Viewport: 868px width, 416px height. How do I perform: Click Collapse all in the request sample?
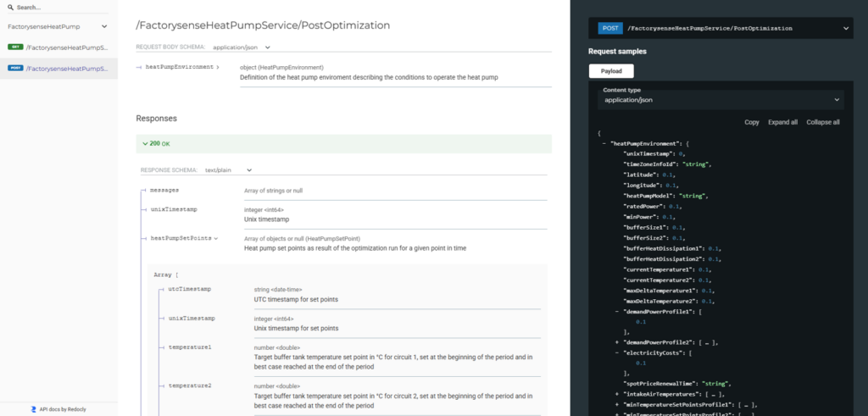point(822,122)
